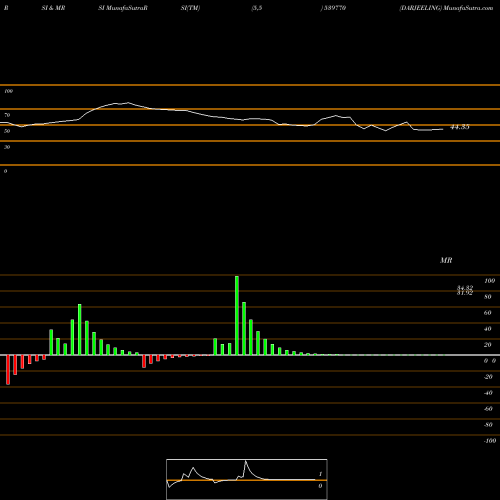Click the '(5,5' parameter text in the header
Screen dimensions: 500x500
(x=257, y=8)
